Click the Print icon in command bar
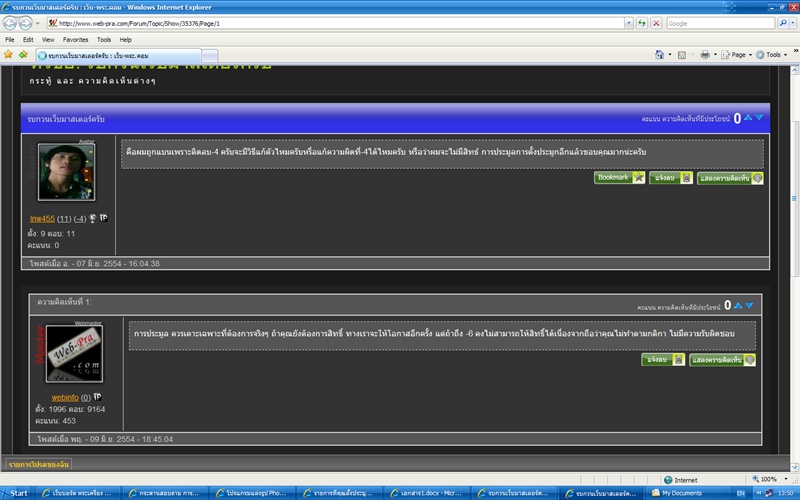Viewport: 800px width, 500px height. 705,54
